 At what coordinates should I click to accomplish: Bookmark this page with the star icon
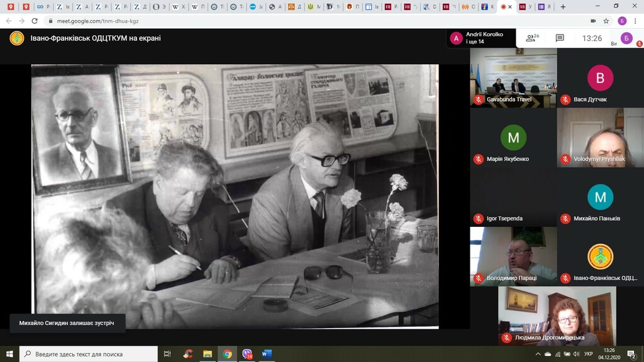(x=606, y=21)
